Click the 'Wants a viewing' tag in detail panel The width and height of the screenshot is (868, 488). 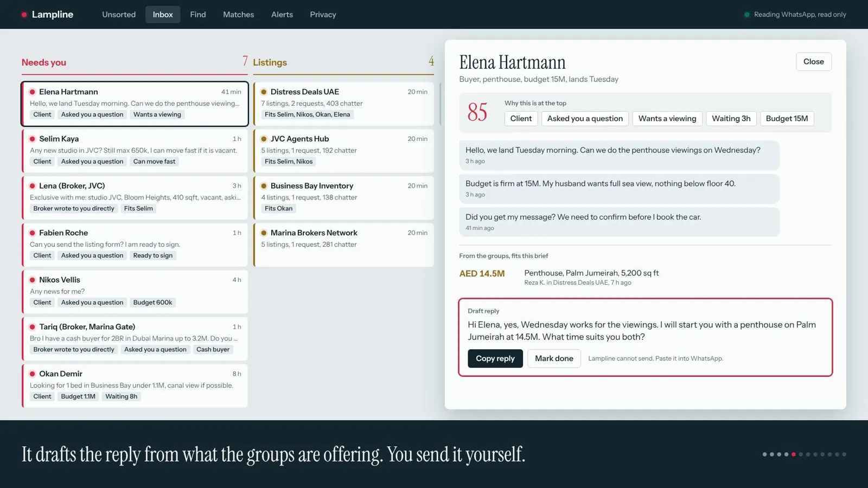pos(667,119)
